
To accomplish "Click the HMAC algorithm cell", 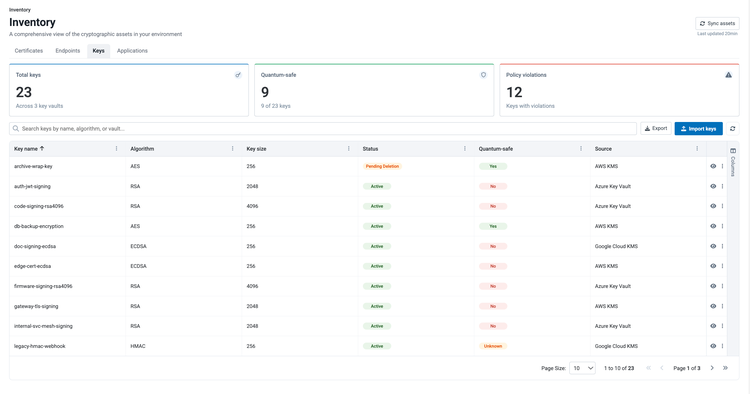I will [138, 346].
